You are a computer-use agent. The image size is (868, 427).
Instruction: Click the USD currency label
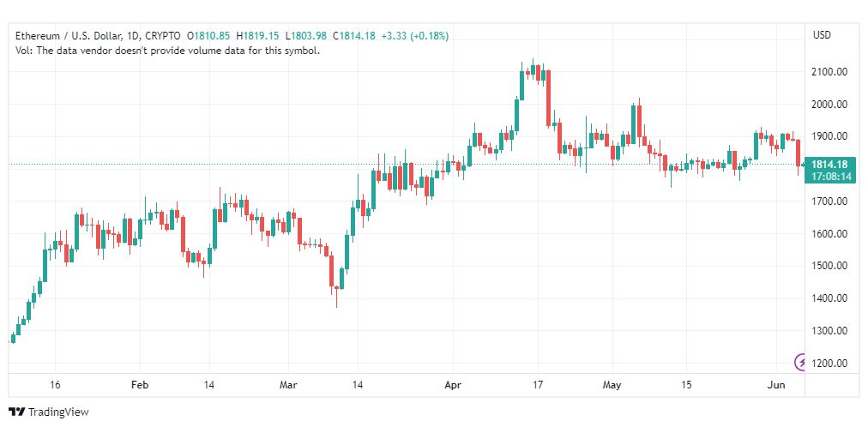click(822, 35)
